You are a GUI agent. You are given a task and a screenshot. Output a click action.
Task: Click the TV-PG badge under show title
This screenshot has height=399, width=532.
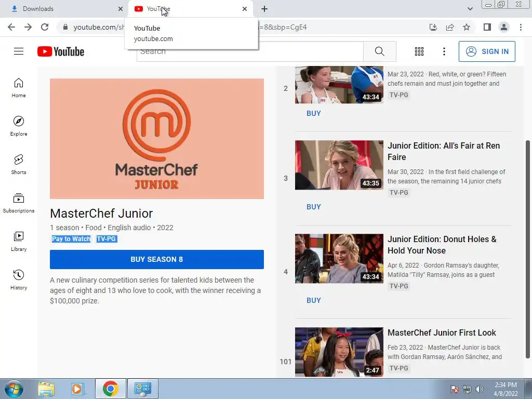(107, 239)
